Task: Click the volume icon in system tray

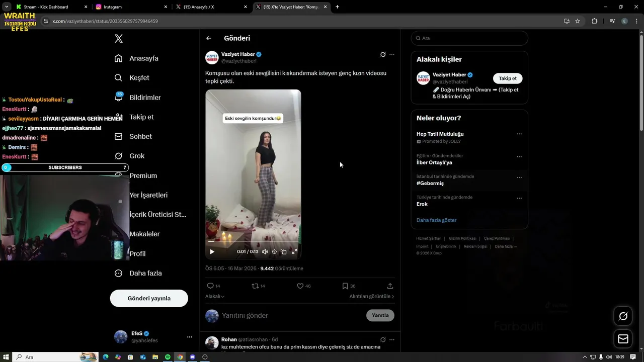Action: coord(609,357)
